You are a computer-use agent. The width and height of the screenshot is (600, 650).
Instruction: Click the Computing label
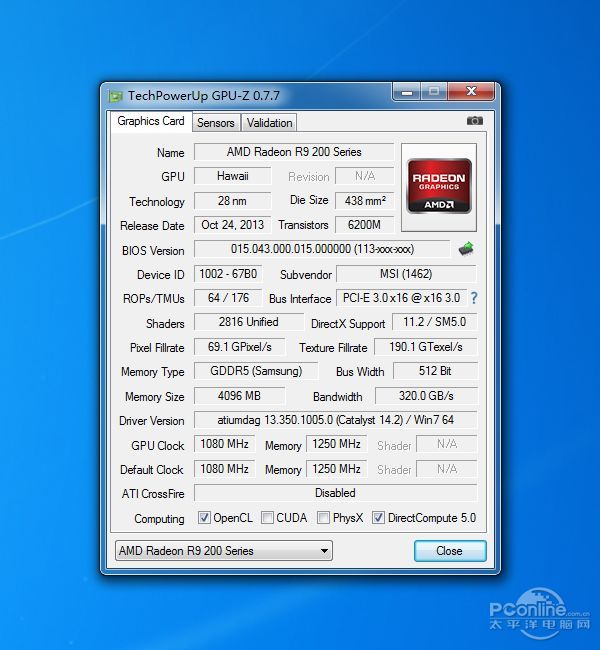pos(159,519)
